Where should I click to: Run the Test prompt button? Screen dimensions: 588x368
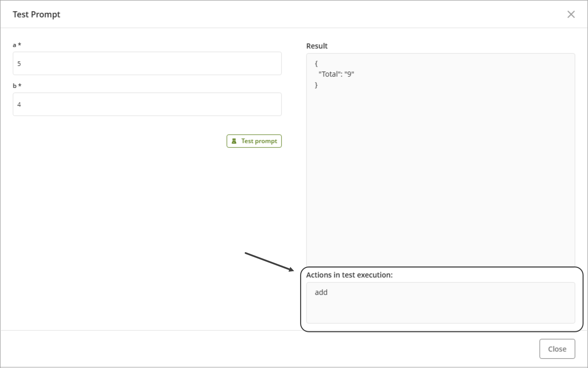click(254, 141)
